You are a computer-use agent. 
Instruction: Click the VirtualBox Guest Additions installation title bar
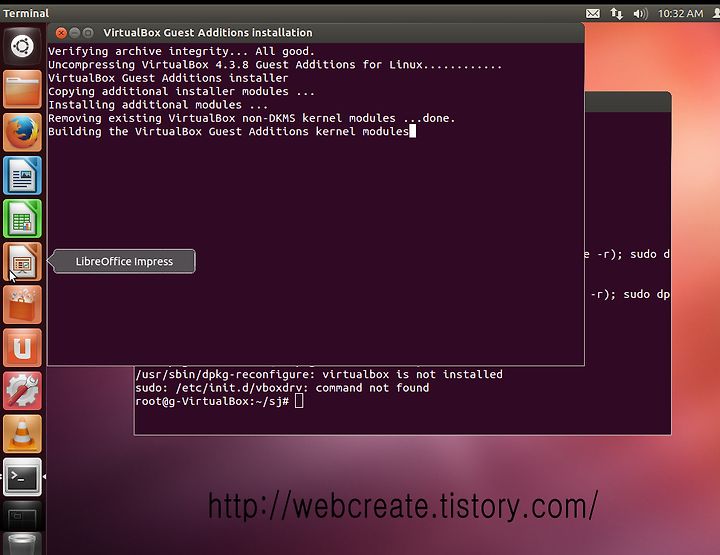[315, 33]
